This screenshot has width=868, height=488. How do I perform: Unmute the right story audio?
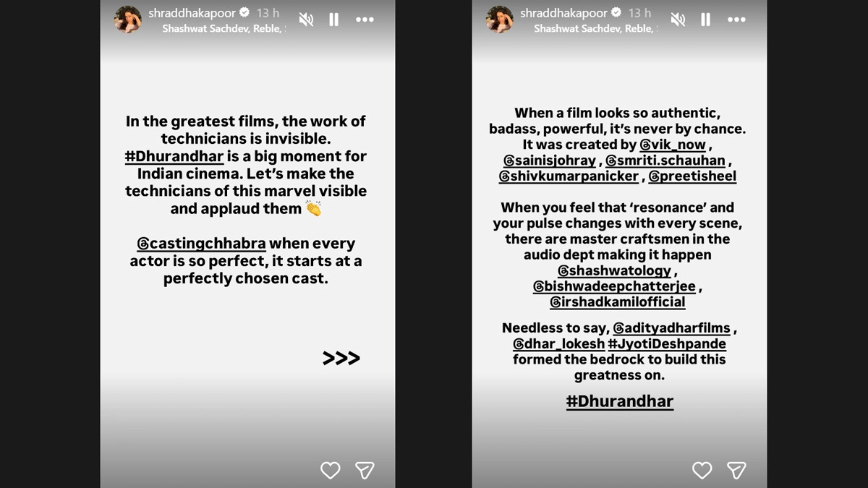coord(678,20)
